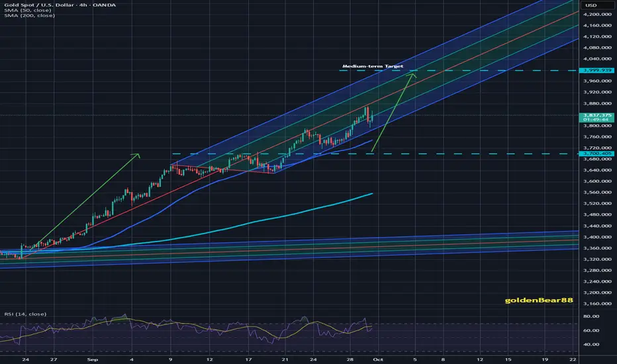Viewport: 617px width, 364px height.
Task: Click the 4,160.000 price axis value
Action: pyautogui.click(x=597, y=25)
